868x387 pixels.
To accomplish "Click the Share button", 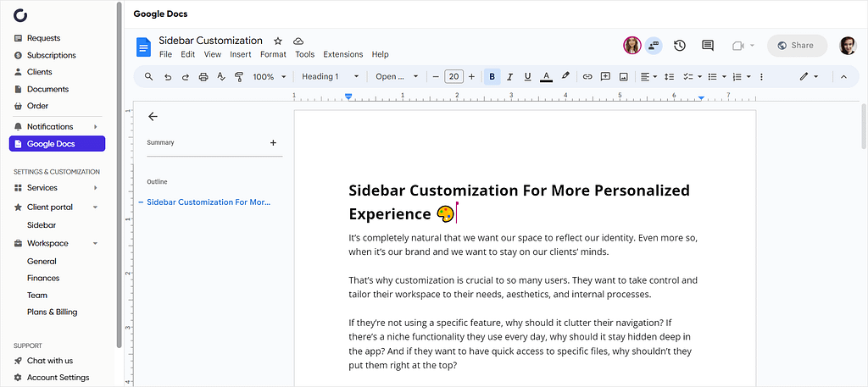I will point(797,46).
